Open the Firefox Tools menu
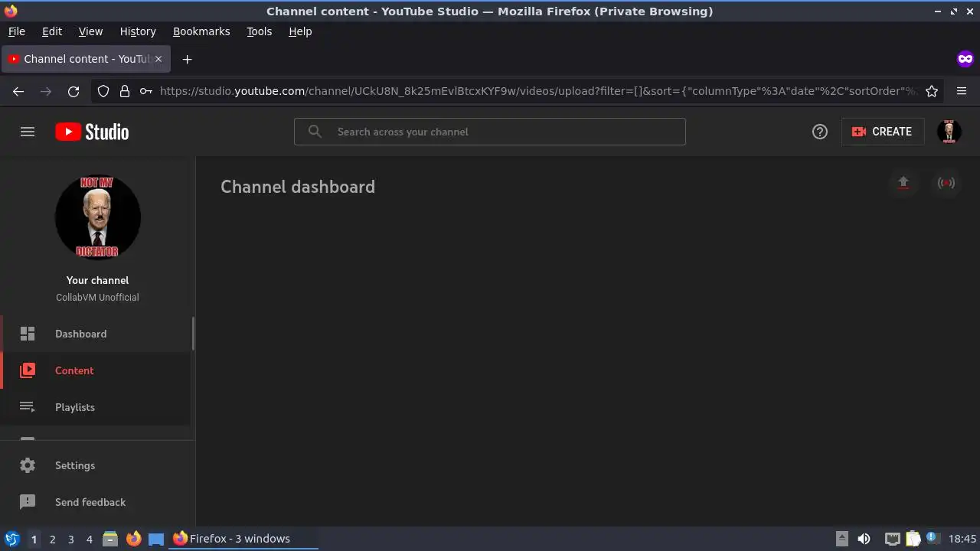The width and height of the screenshot is (980, 551). (259, 31)
